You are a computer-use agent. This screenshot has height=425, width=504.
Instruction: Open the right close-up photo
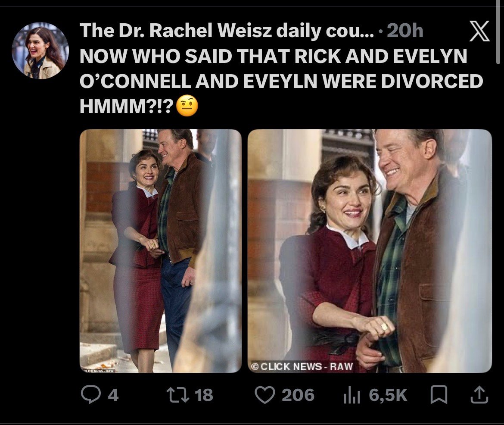click(370, 251)
